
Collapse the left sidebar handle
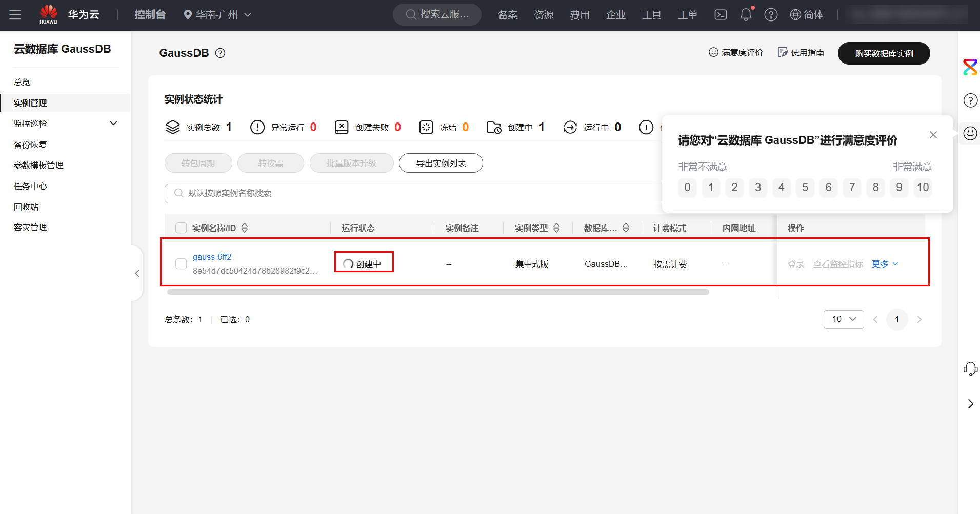coord(137,273)
